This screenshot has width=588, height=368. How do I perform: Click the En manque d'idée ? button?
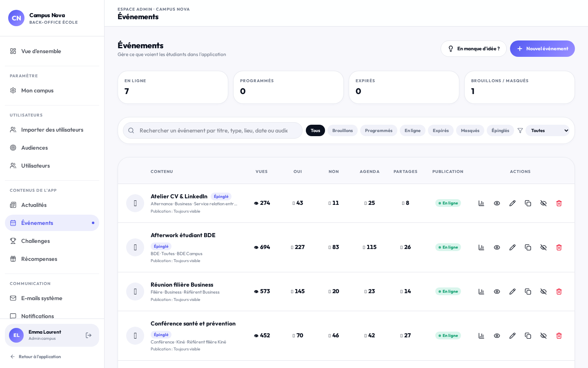(x=474, y=49)
